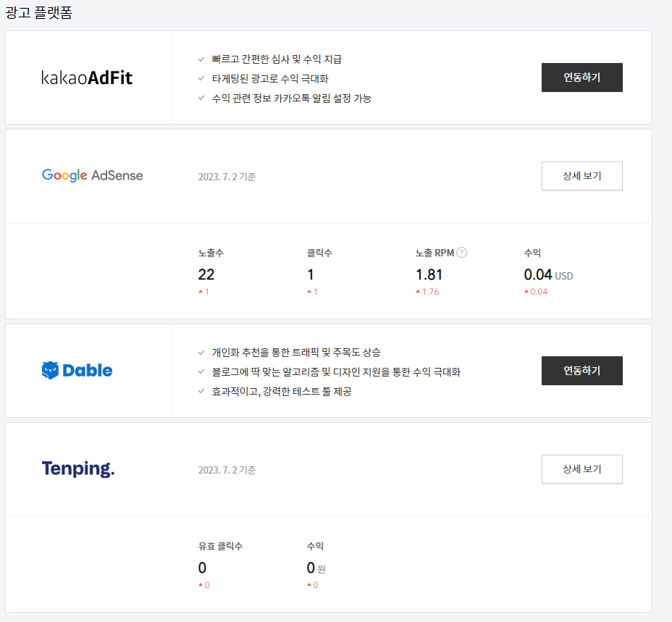Screen dimensions: 672x622
Task: Click the Dable logo
Action: pos(77,370)
